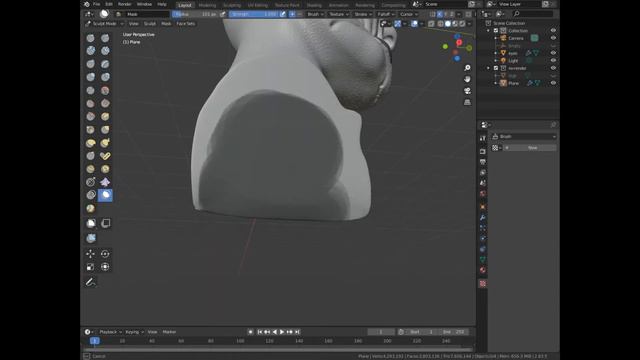This screenshot has width=640, height=360.
Task: Toggle X axis symmetry in header
Action: tap(440, 14)
